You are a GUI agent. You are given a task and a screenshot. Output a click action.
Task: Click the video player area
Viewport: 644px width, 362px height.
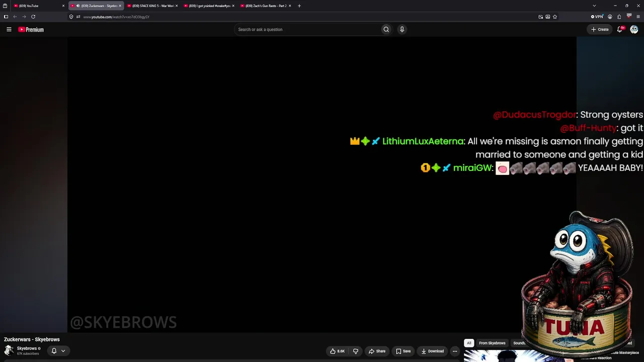(x=322, y=185)
